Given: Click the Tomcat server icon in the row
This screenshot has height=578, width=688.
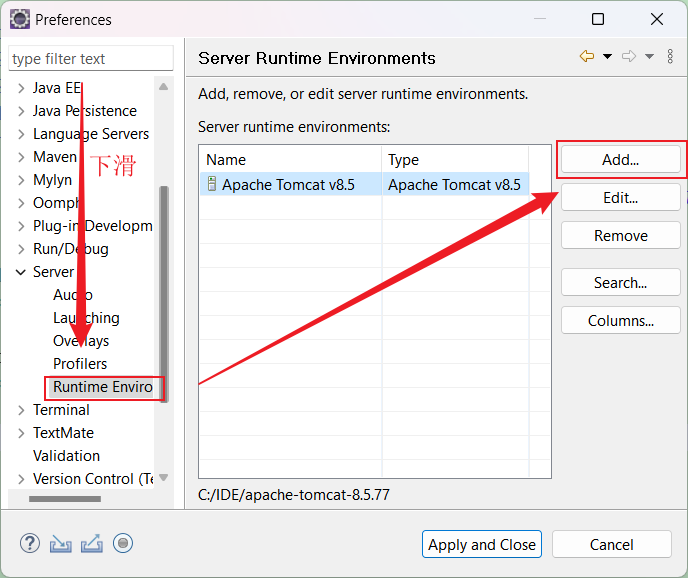Looking at the screenshot, I should coord(212,184).
